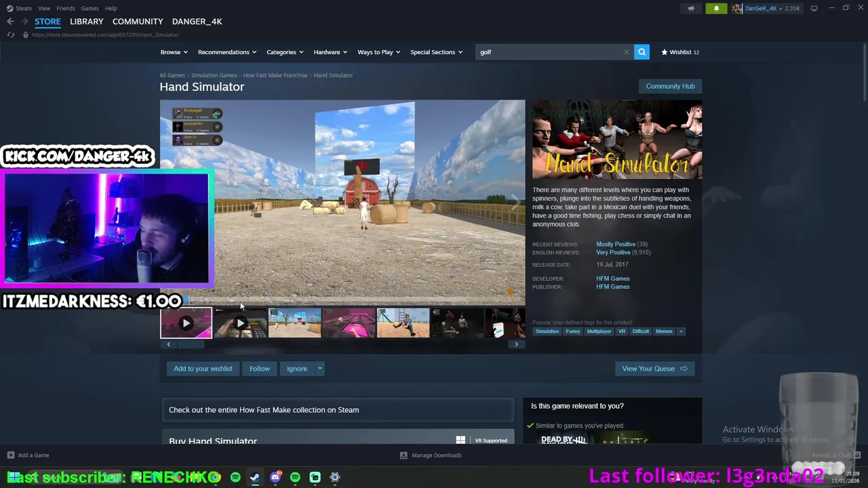Expand the Ways to Play dropdown
The width and height of the screenshot is (868, 488).
[x=379, y=52]
